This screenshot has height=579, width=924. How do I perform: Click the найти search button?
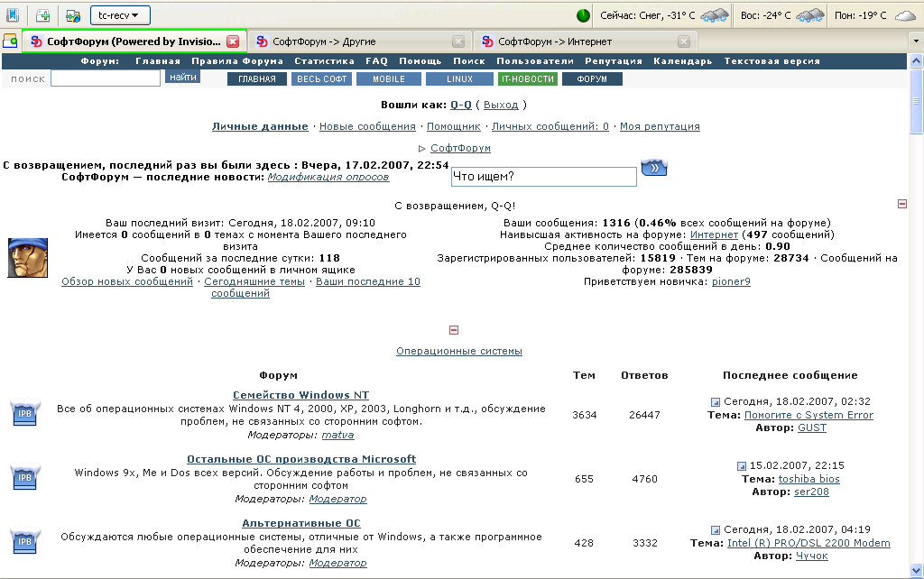182,78
